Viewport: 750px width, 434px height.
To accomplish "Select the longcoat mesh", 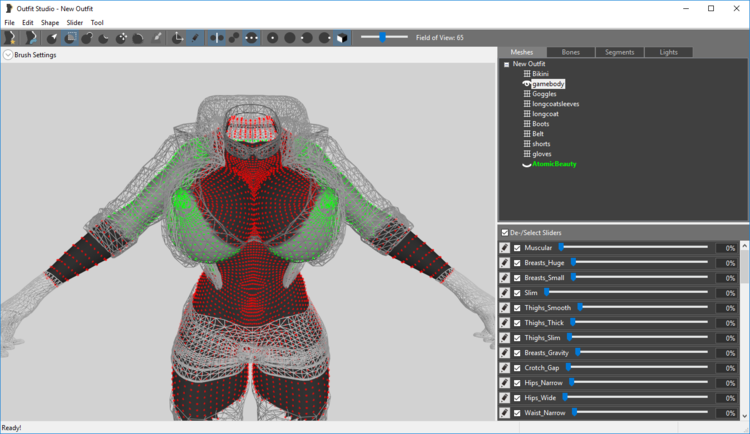I will [545, 114].
